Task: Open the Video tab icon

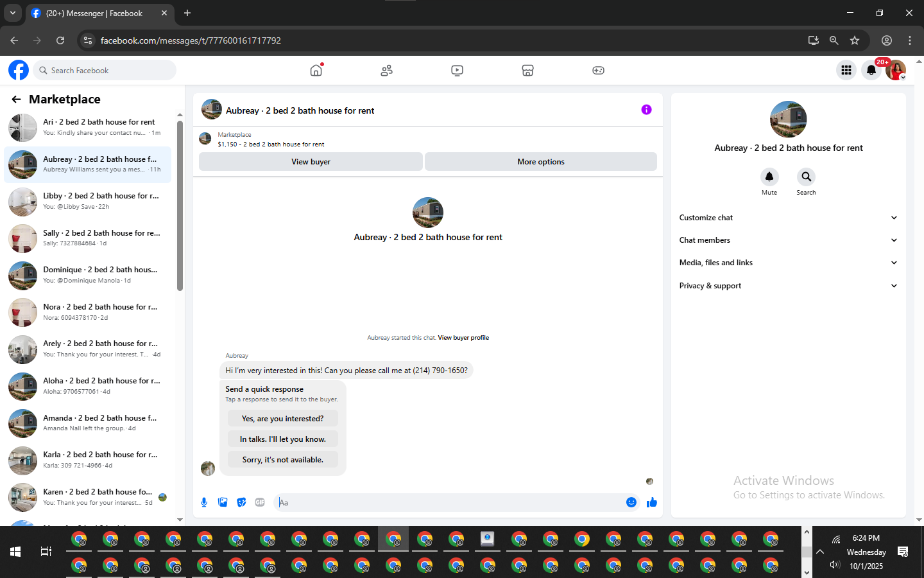Action: coord(457,71)
